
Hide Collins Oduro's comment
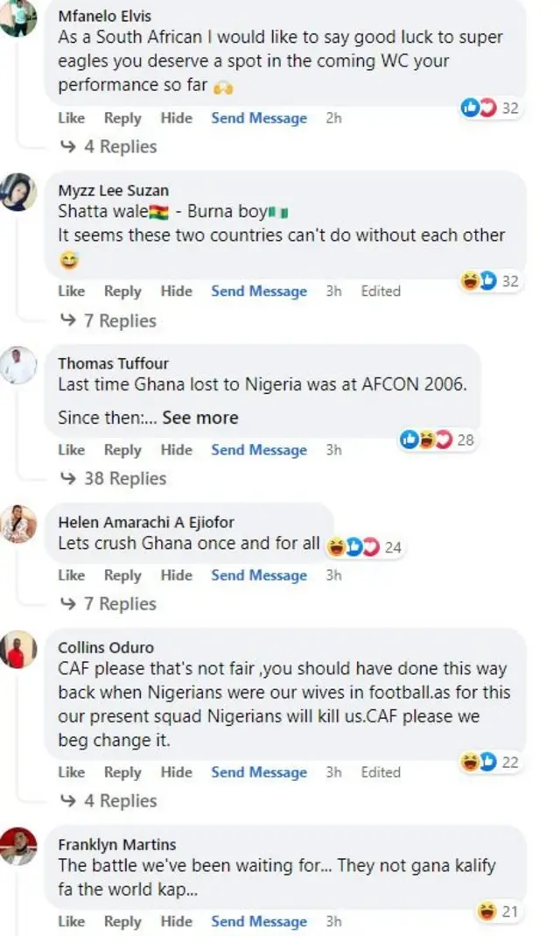(x=177, y=772)
